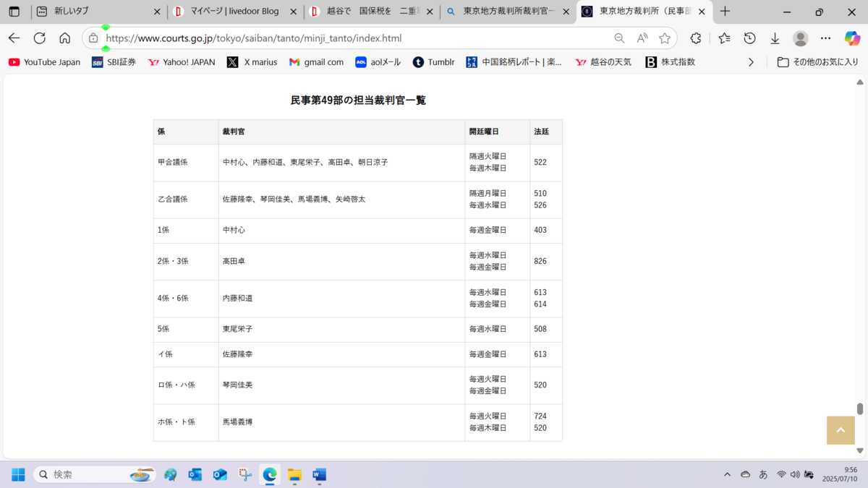
Task: Open browser History clock icon
Action: [750, 38]
